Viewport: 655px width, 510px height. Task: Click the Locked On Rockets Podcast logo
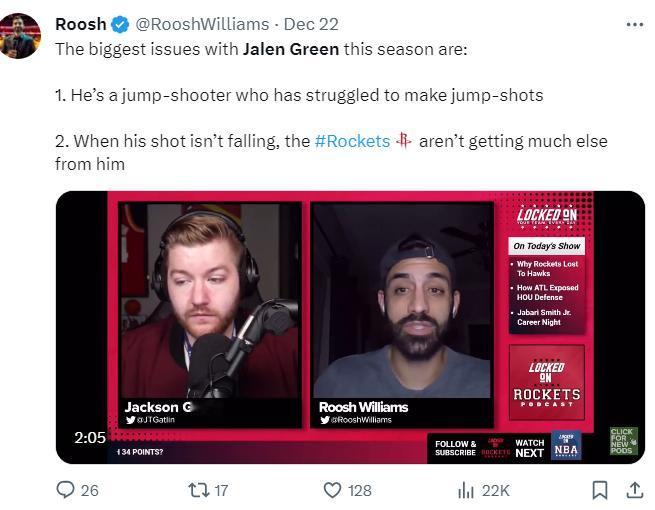click(547, 382)
